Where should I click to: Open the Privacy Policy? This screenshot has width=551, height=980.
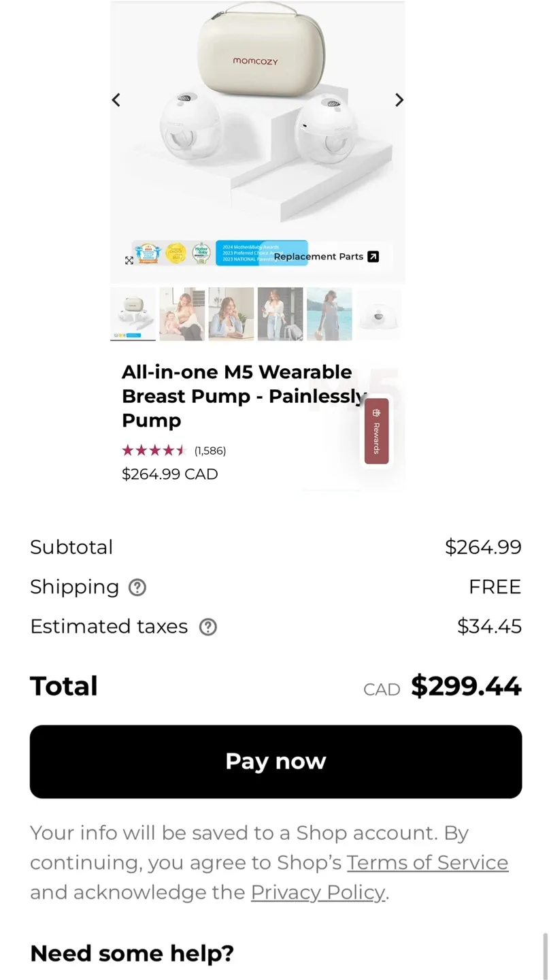(x=317, y=892)
